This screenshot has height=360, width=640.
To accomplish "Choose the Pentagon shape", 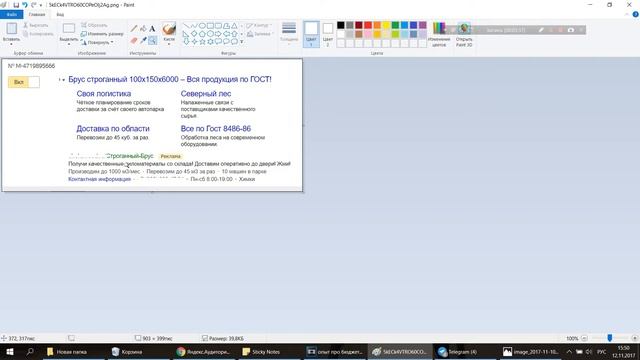I will [x=202, y=33].
